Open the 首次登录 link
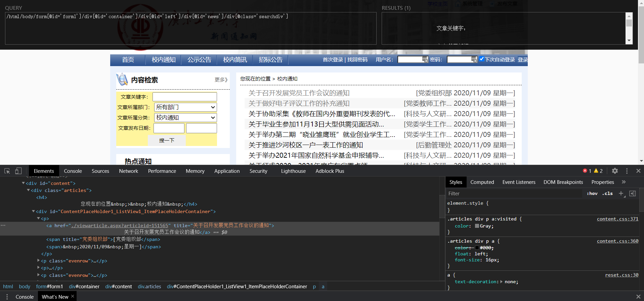The height and width of the screenshot is (301, 644). pos(333,59)
